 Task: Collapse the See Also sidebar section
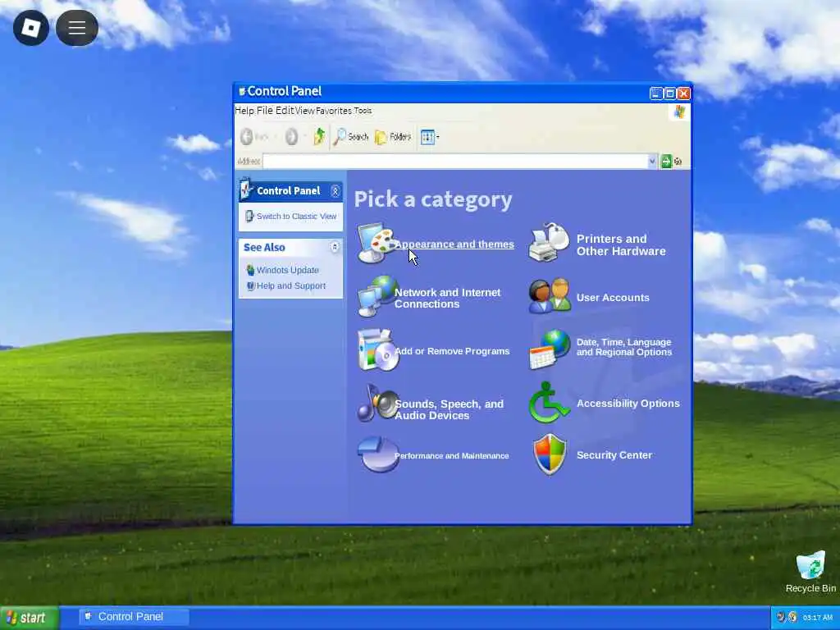click(335, 247)
